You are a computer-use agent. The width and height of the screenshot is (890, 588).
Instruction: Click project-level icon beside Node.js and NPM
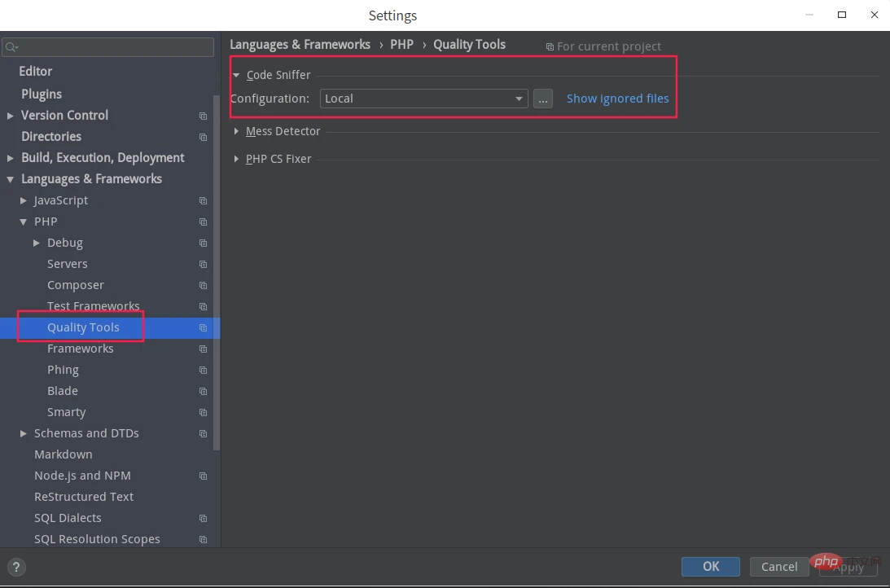point(204,476)
